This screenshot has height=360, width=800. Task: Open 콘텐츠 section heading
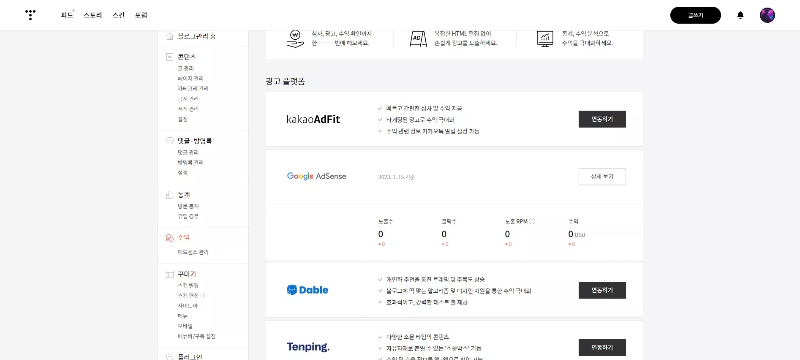(x=186, y=57)
